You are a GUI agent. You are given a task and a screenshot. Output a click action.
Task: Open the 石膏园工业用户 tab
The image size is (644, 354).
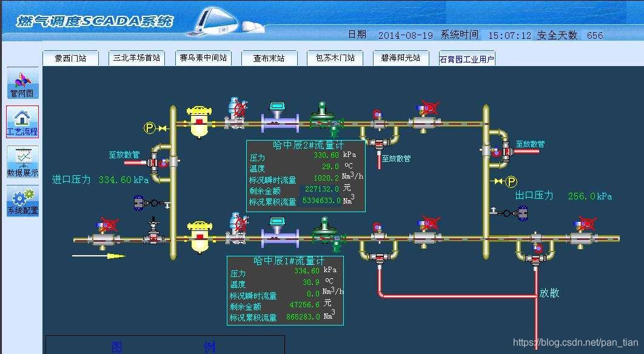[465, 58]
